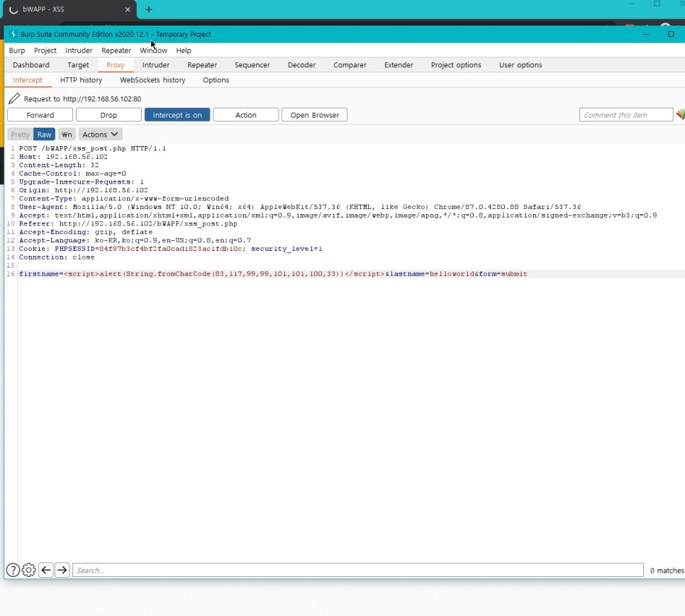Open the Sequencer tab
Viewport: 685px width, 616px height.
(252, 65)
